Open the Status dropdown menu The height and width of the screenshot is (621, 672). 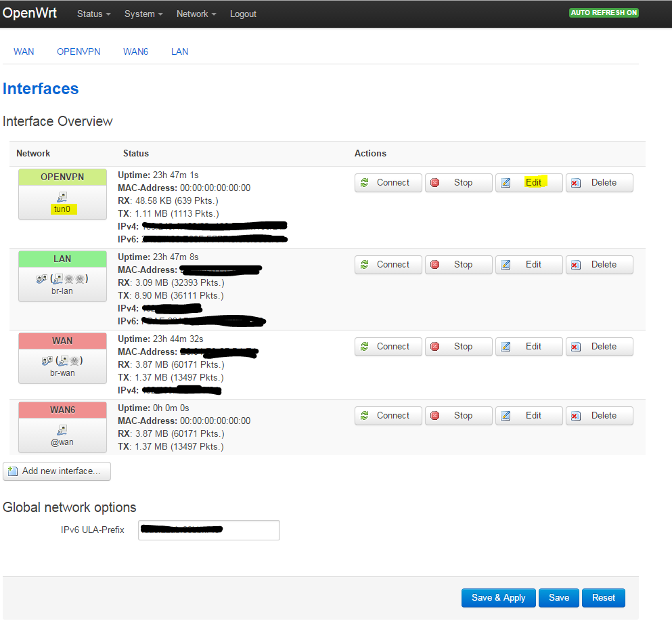(93, 14)
